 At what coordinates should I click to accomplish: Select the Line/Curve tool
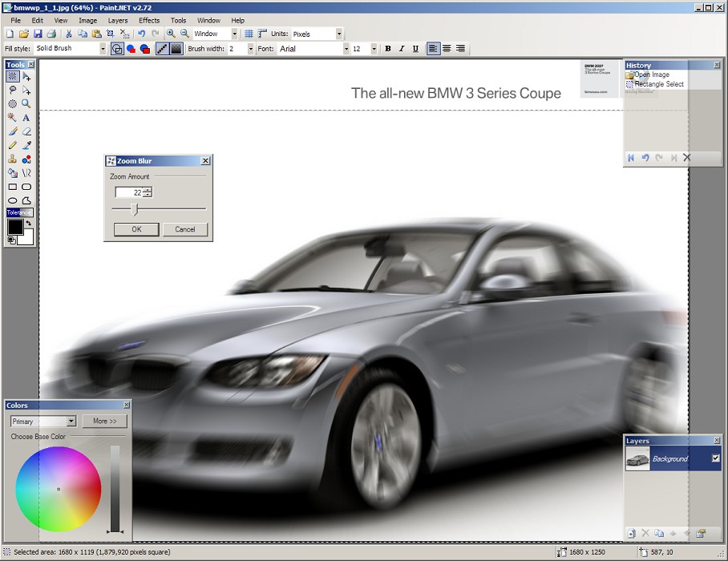[x=26, y=173]
